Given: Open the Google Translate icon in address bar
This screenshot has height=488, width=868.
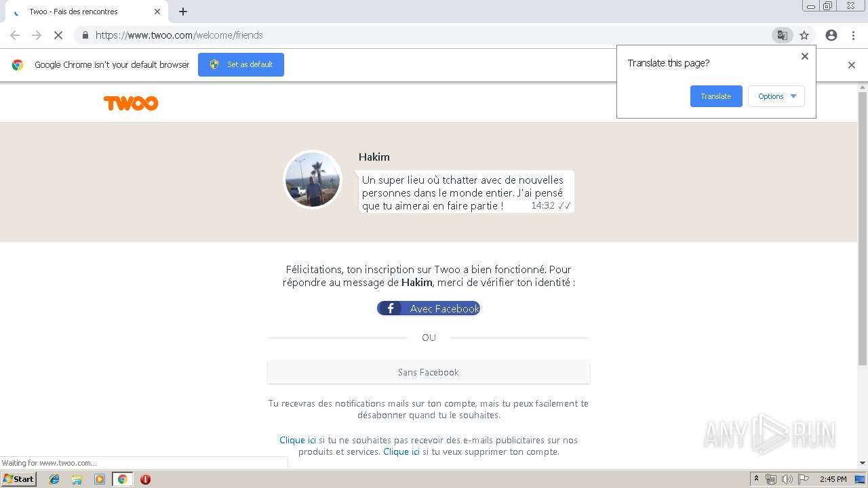Looking at the screenshot, I should click(x=782, y=35).
